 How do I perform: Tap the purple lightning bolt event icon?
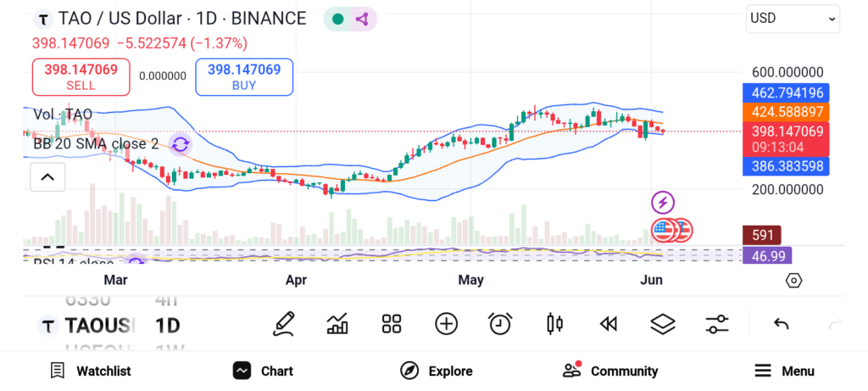point(663,203)
